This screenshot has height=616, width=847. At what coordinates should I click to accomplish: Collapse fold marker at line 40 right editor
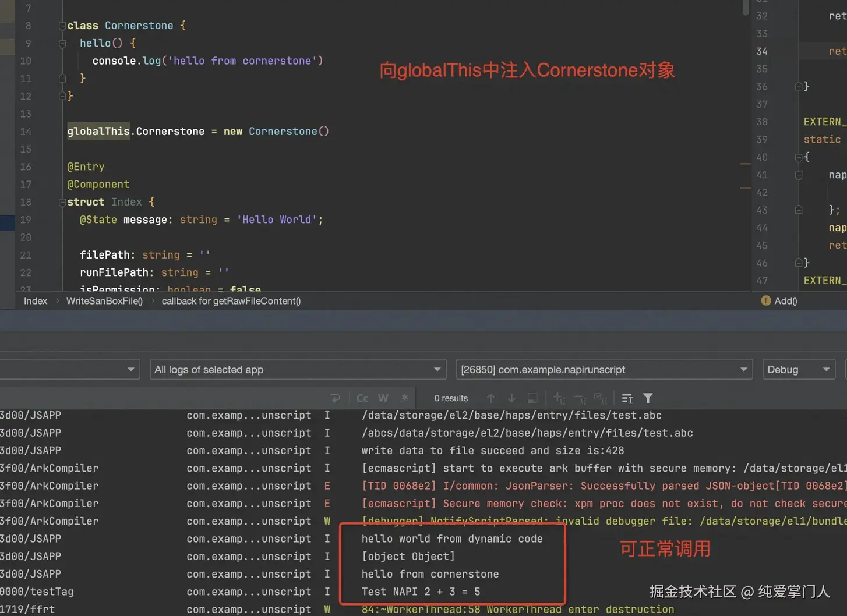tap(799, 157)
